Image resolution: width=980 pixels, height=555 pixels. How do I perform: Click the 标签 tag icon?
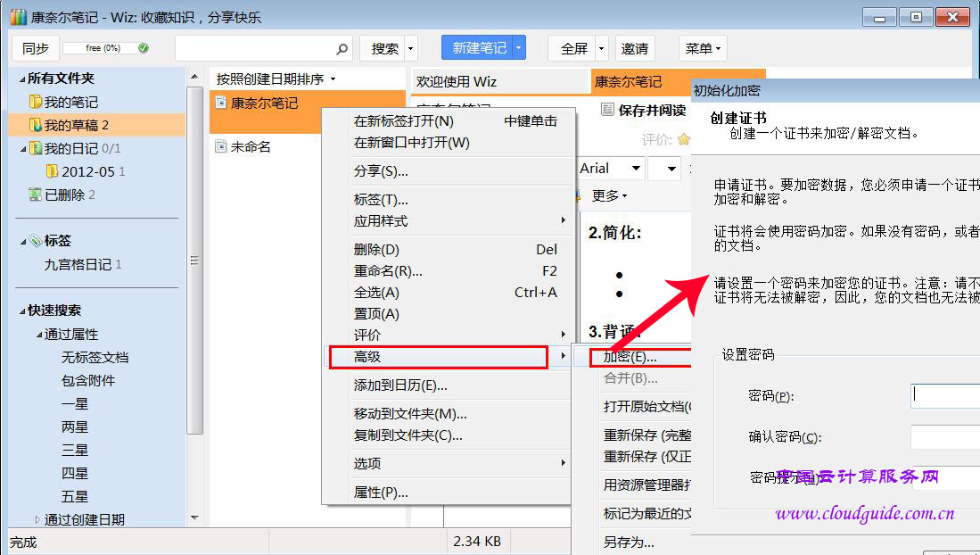[x=36, y=240]
